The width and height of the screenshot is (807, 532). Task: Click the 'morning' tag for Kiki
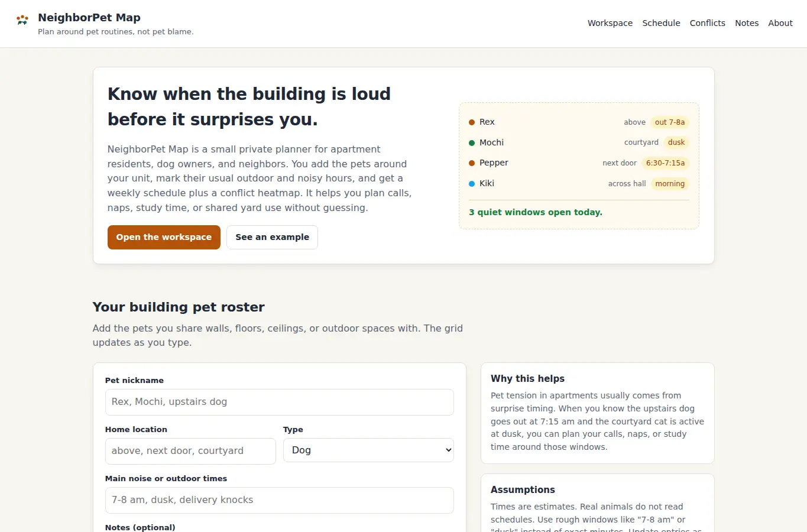pos(670,184)
